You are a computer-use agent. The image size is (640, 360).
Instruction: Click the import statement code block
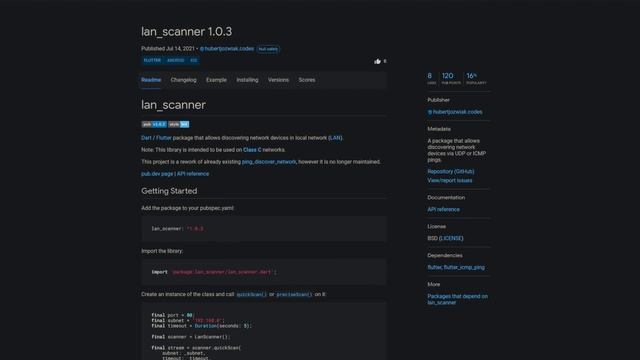point(264,272)
